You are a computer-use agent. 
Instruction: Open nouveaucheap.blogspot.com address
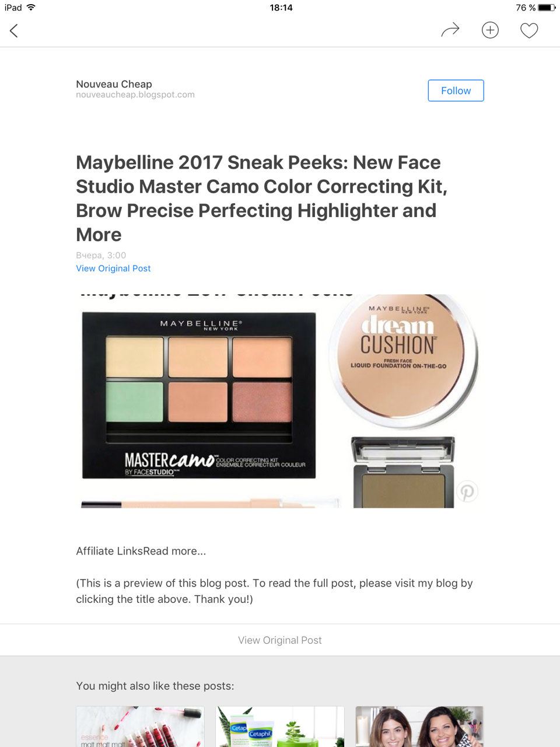pos(135,95)
